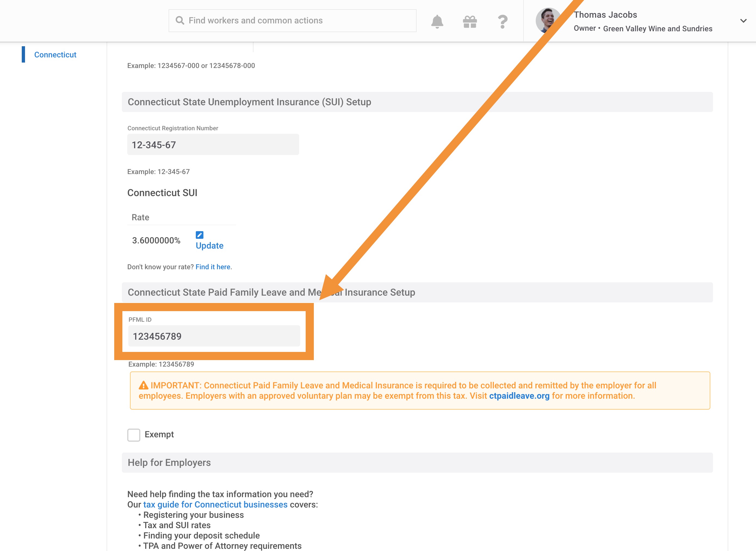
Task: Expand the account dropdown chevron
Action: click(743, 21)
